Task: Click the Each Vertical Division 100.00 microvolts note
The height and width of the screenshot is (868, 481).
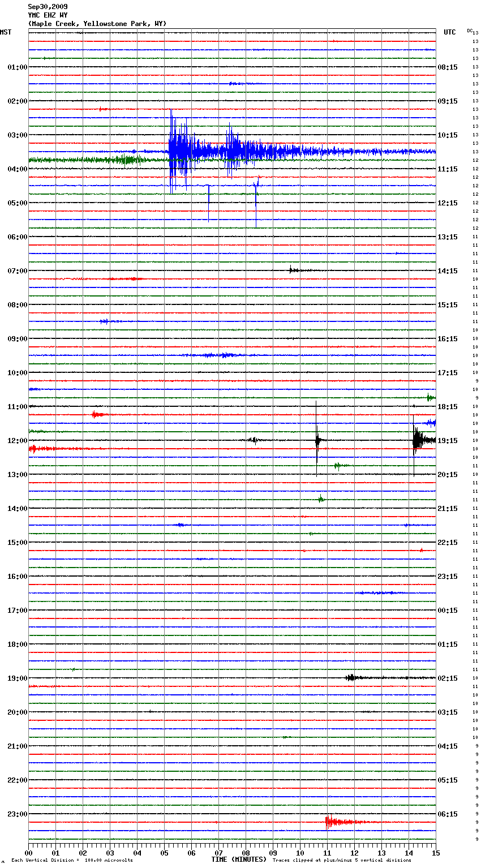Action: [x=72, y=861]
